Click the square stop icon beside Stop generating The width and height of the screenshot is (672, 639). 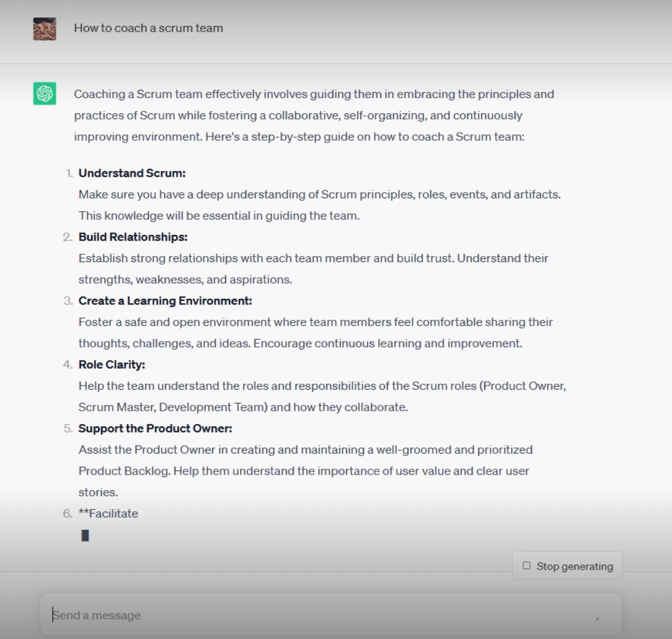pos(527,566)
